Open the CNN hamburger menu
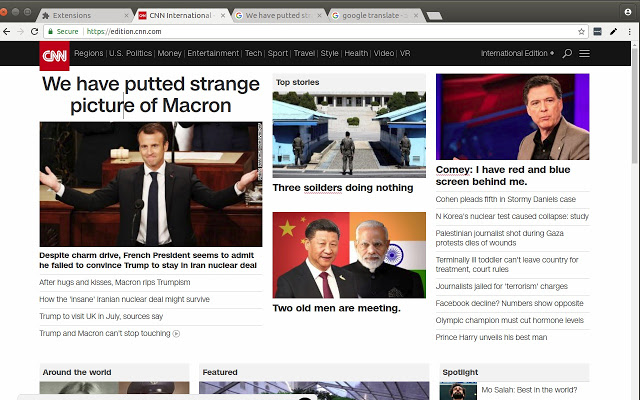The width and height of the screenshot is (640, 400). (584, 53)
